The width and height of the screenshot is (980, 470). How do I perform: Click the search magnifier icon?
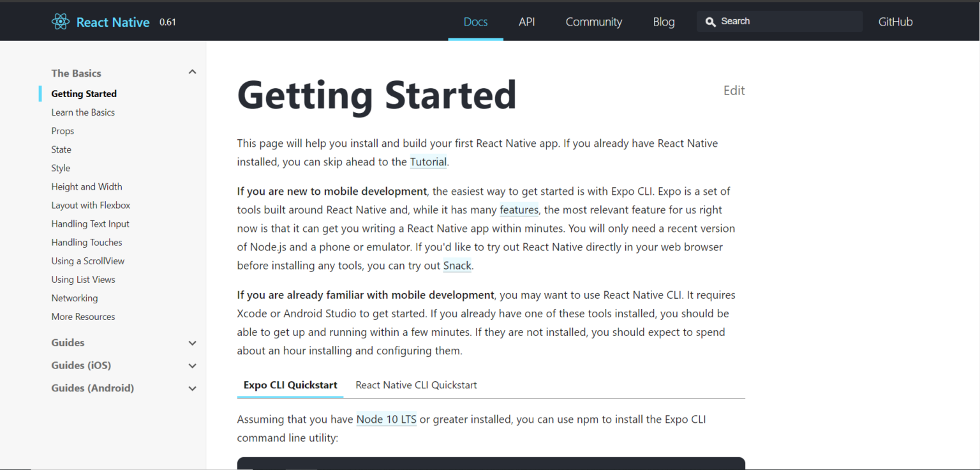tap(711, 22)
